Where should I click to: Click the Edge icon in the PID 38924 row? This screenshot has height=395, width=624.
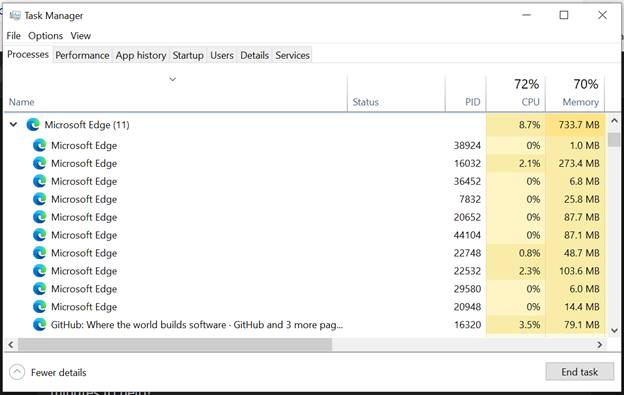[x=39, y=146]
